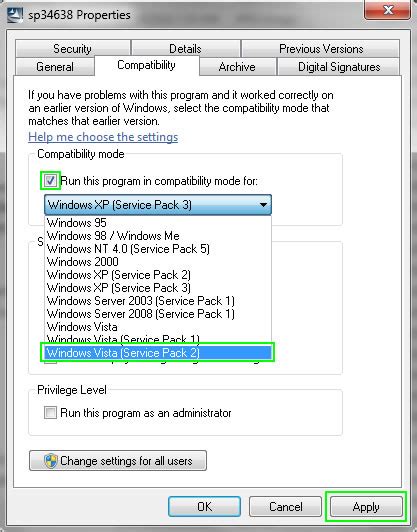Select Windows NT 4.0 (Service Pack 5)
Viewport: 417px width, 532px height.
click(x=158, y=249)
